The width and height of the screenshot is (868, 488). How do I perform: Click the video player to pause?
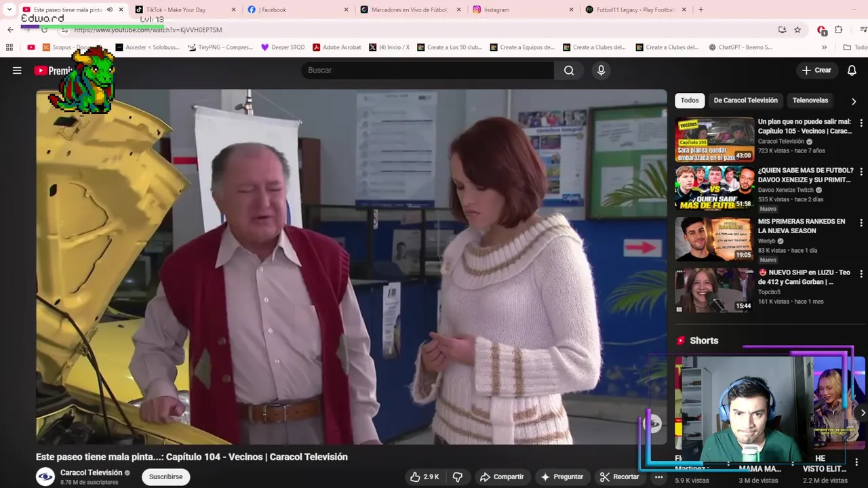[x=351, y=267]
